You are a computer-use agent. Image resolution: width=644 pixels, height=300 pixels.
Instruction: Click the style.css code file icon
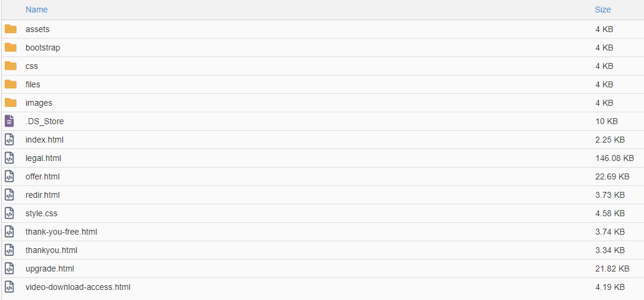[9, 213]
